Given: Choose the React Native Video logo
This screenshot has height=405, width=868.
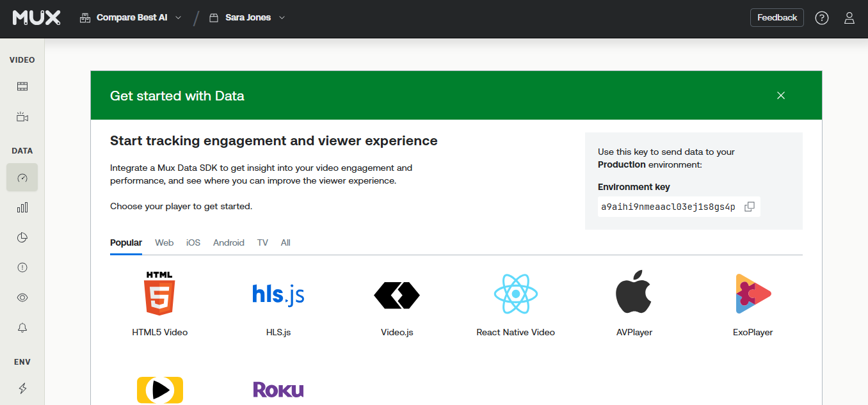Looking at the screenshot, I should (x=516, y=294).
